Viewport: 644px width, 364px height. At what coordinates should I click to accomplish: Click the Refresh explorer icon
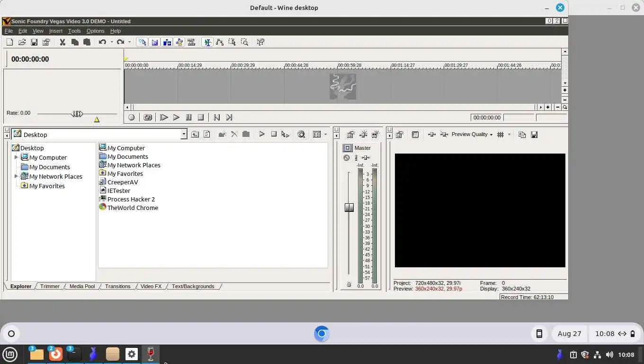tap(207, 135)
